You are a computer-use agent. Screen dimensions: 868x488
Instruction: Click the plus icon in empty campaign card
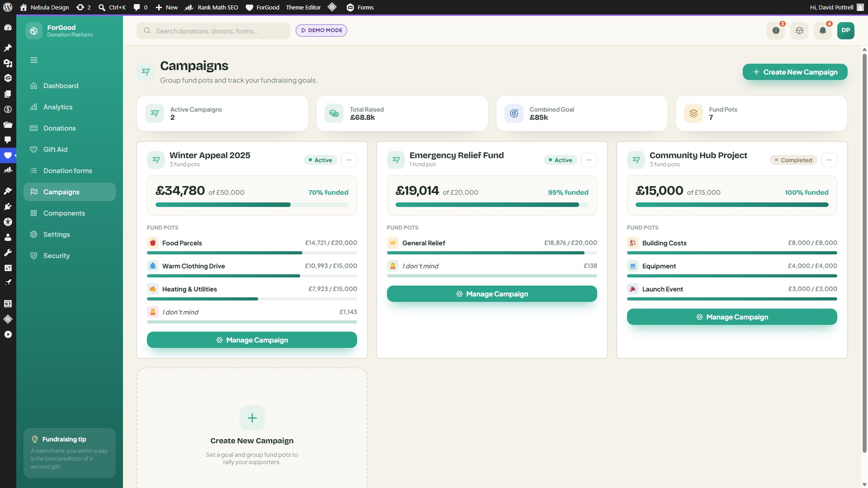click(252, 418)
